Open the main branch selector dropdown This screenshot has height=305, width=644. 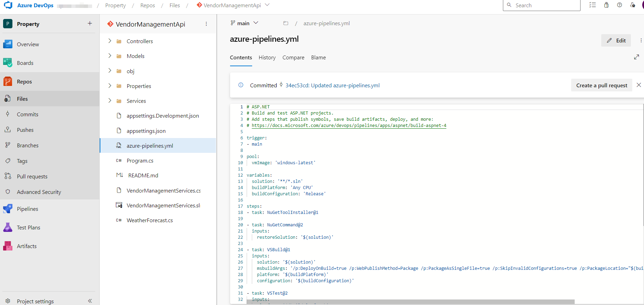[244, 23]
